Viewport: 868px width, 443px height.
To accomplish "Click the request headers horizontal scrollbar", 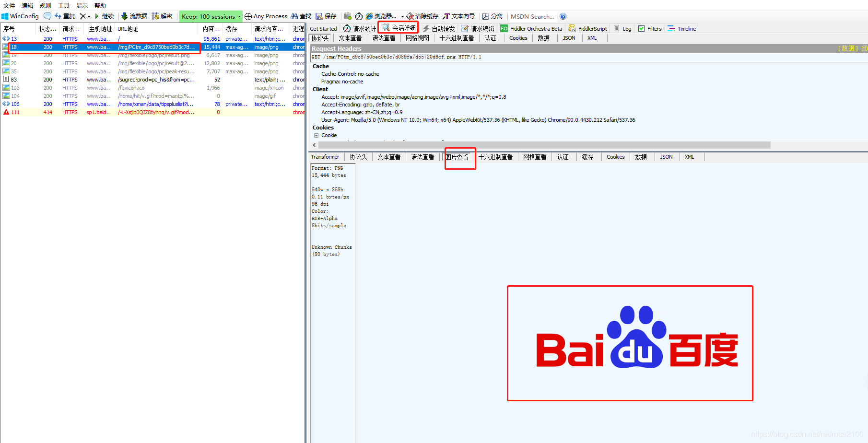I will click(x=544, y=145).
